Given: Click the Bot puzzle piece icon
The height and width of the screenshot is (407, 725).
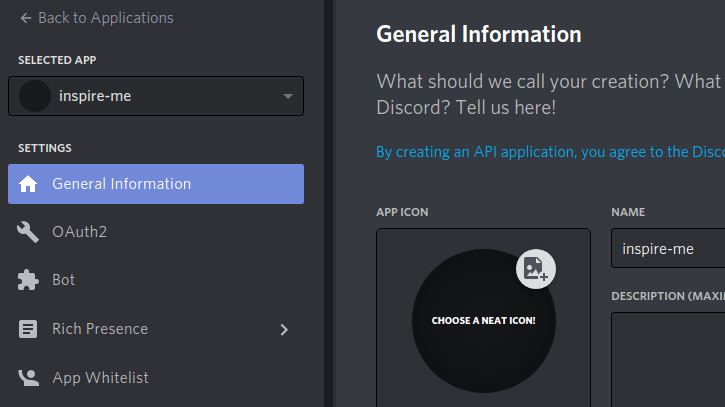Looking at the screenshot, I should tap(28, 280).
